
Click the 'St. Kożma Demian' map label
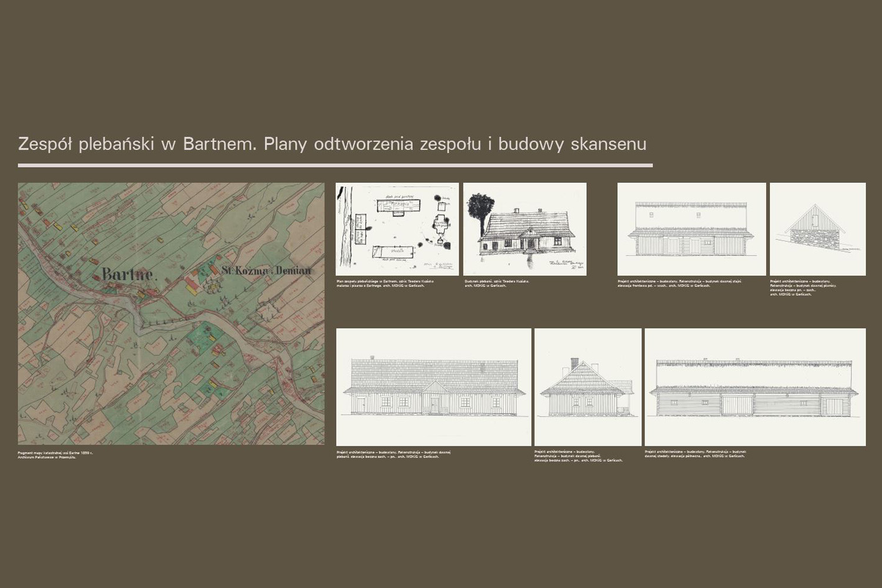click(x=266, y=270)
